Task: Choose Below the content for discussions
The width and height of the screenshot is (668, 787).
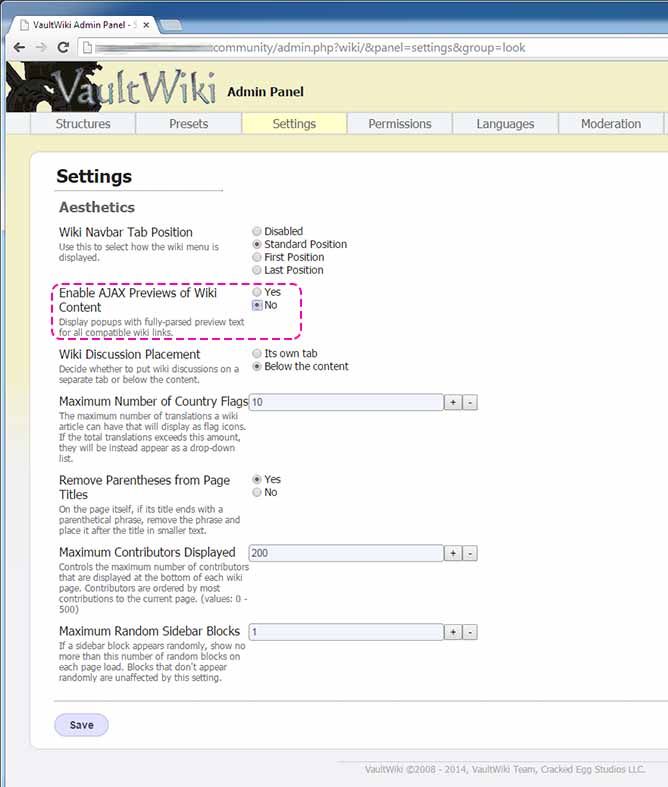Action: (257, 367)
